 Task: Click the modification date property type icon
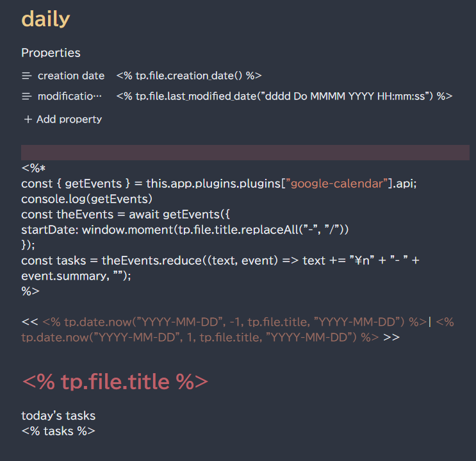[x=27, y=96]
